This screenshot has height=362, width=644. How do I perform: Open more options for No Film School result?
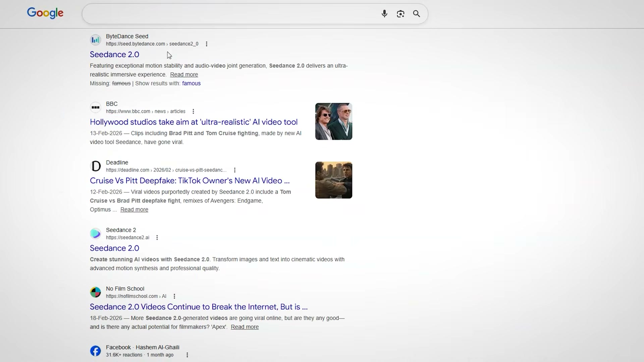click(x=174, y=296)
